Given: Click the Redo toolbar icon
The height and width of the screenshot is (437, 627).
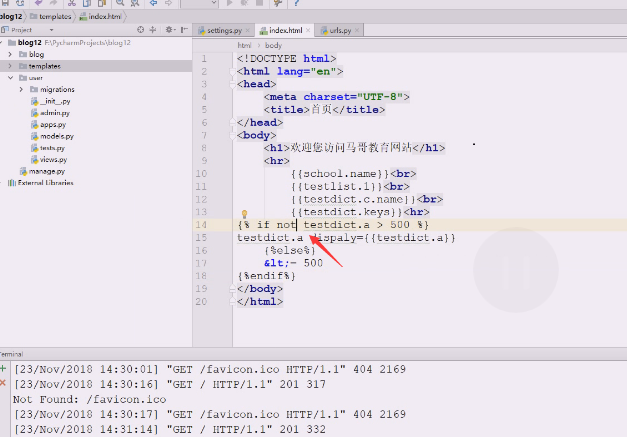Looking at the screenshot, I should coord(53,2).
